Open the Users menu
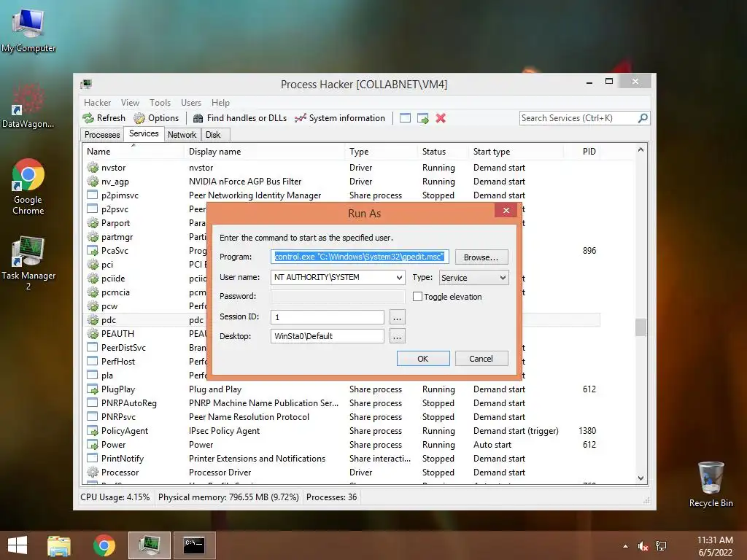 click(x=191, y=102)
